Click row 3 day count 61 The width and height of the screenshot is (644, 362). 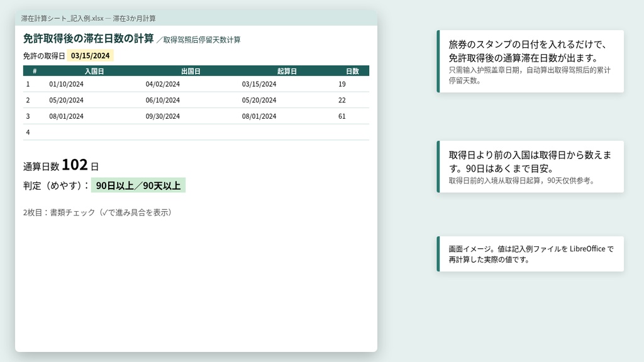coord(341,116)
